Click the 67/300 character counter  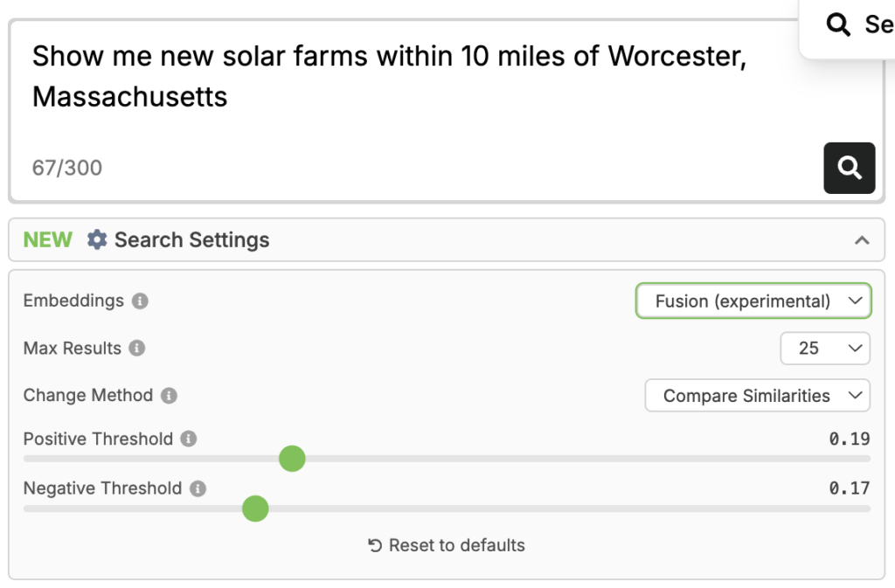click(x=66, y=168)
